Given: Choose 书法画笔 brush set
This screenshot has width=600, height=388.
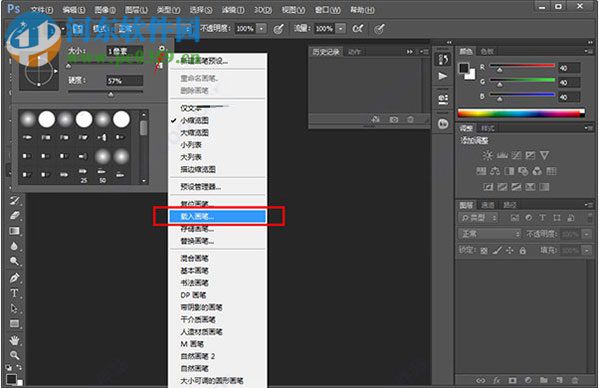Looking at the screenshot, I should pyautogui.click(x=217, y=283).
